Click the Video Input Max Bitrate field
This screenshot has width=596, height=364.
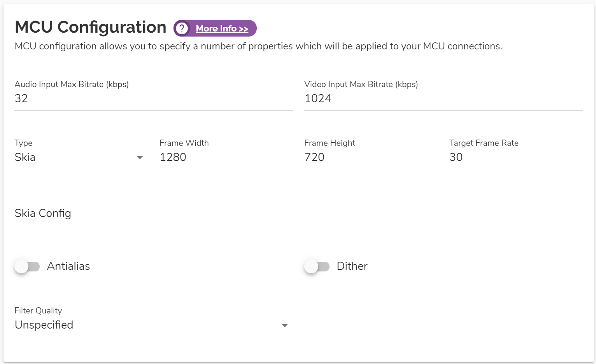pyautogui.click(x=443, y=99)
